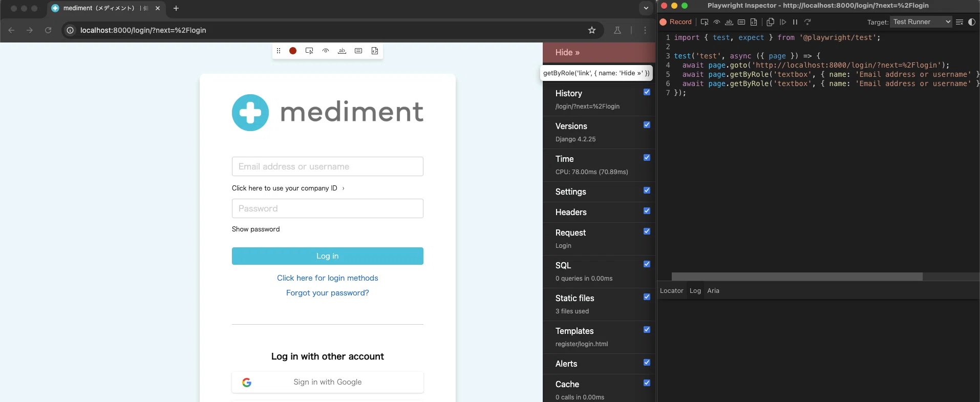Bookmark this page with the star
The image size is (980, 402).
pyautogui.click(x=592, y=30)
